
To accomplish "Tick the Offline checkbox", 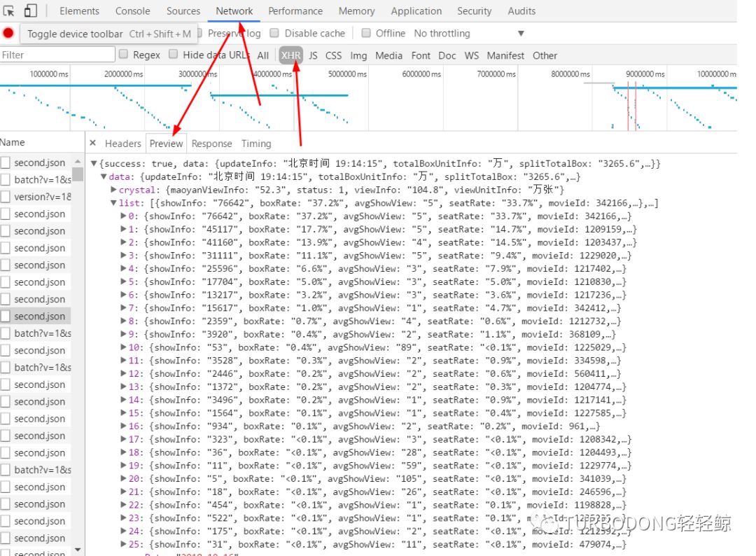I will 366,33.
